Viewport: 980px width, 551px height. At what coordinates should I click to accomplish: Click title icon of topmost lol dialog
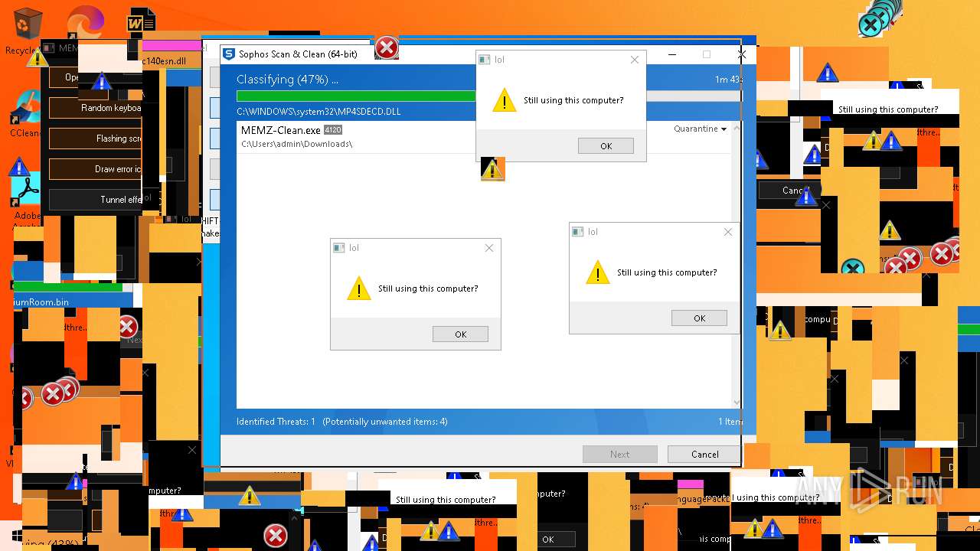coord(485,60)
